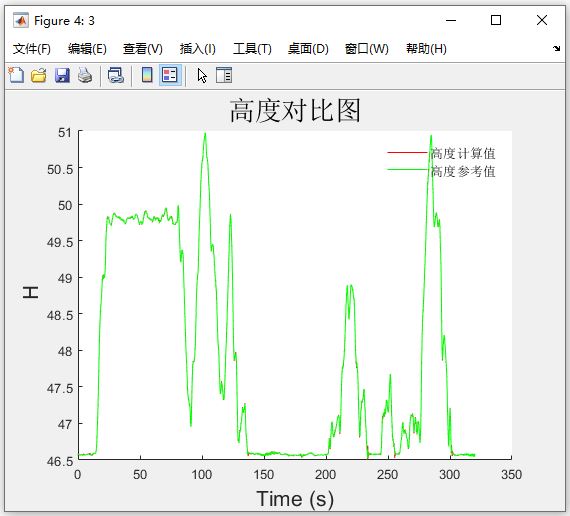
Task: Click the Open File folder icon
Action: pyautogui.click(x=39, y=75)
